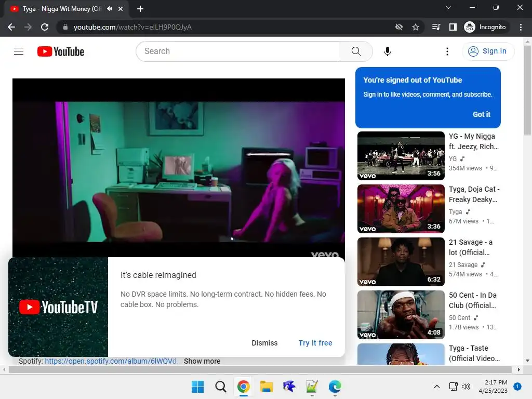
Task: View site info lock icon
Action: pyautogui.click(x=65, y=27)
